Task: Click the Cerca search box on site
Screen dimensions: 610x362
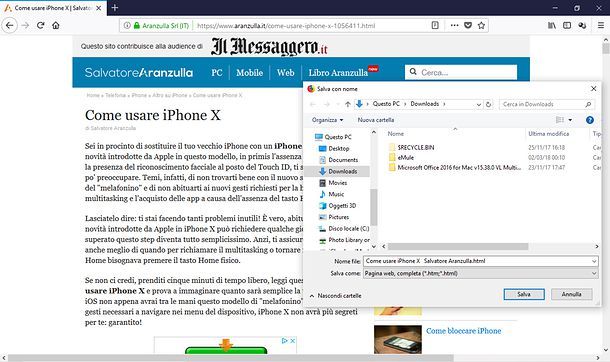Action: 461,72
